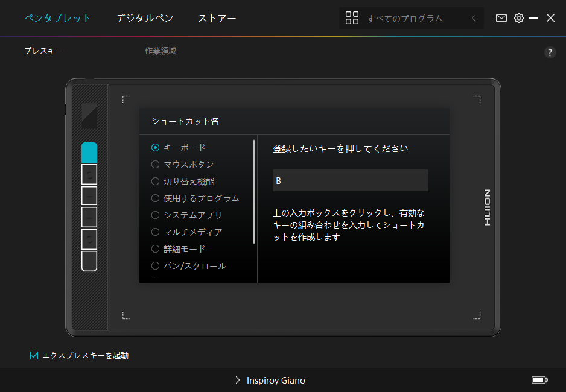The width and height of the screenshot is (566, 392).
Task: Close the Huion tablet window
Action: [550, 18]
